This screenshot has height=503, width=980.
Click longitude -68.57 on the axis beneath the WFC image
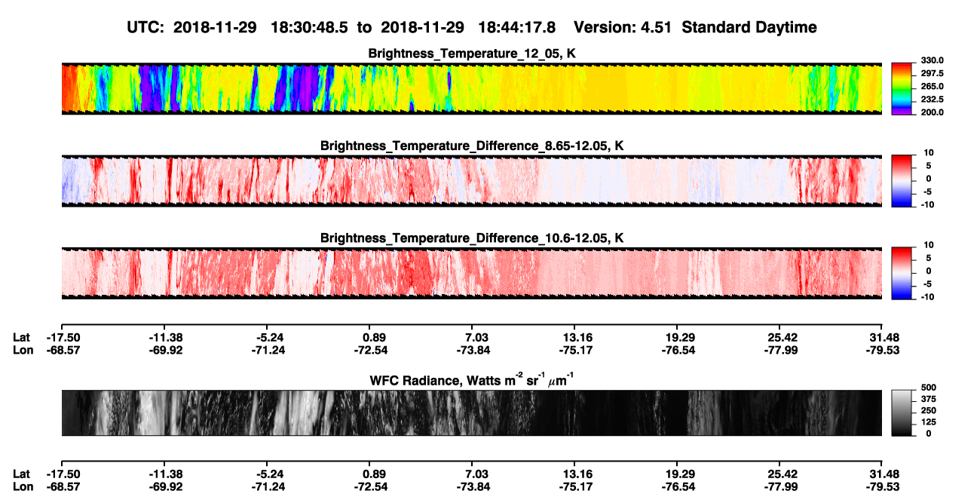[x=62, y=486]
